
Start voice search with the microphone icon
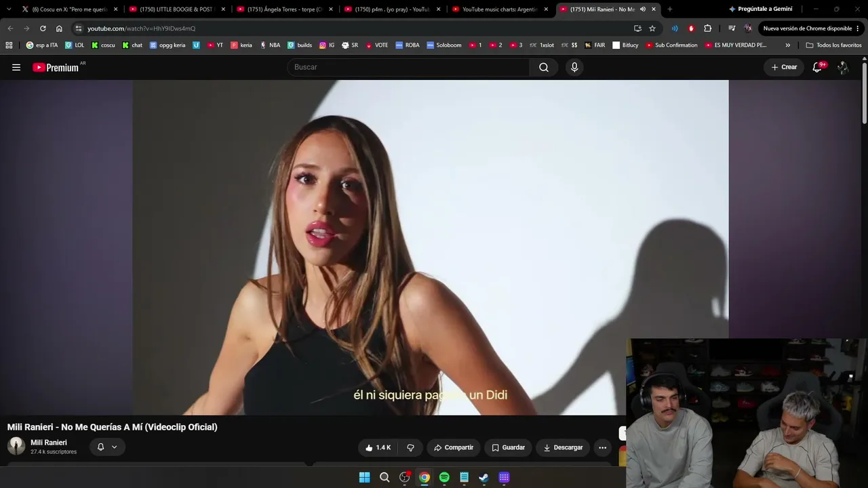[574, 67]
